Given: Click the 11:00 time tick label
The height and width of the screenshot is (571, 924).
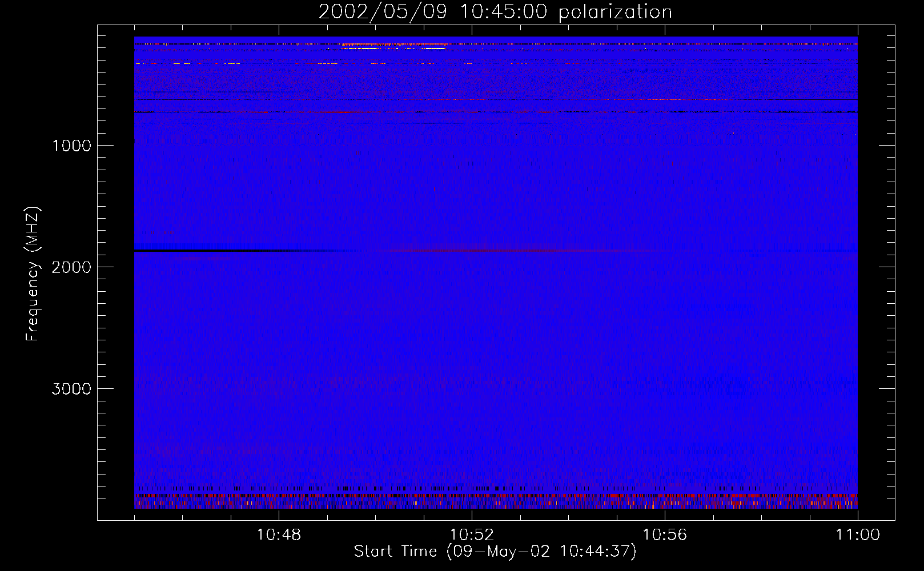Looking at the screenshot, I should (x=858, y=535).
